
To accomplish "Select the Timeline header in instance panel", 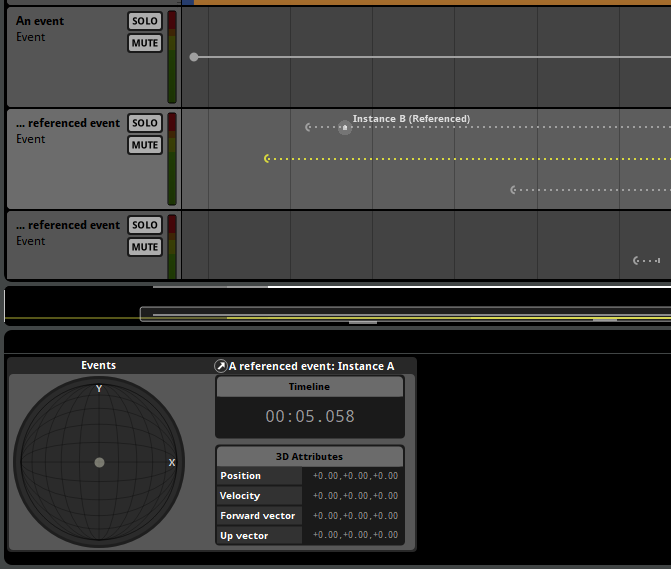I will click(x=310, y=387).
